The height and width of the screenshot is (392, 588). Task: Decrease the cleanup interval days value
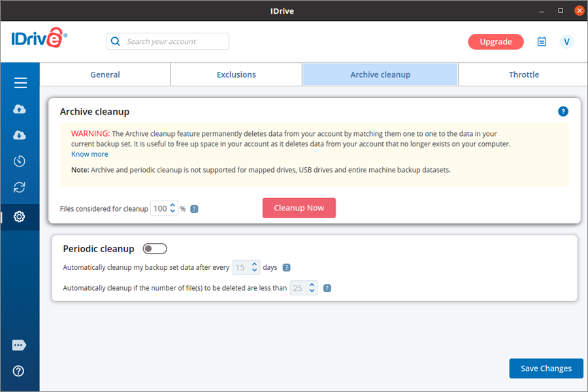(255, 270)
